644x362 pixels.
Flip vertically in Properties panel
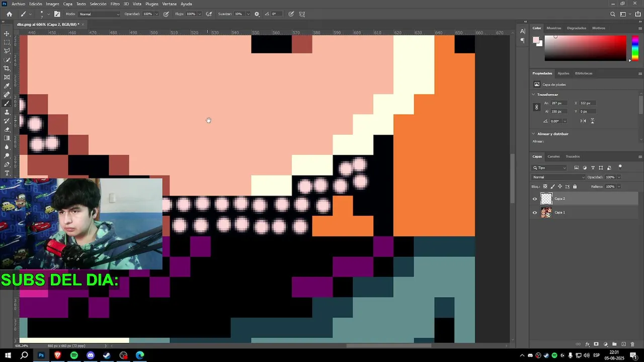pyautogui.click(x=592, y=121)
